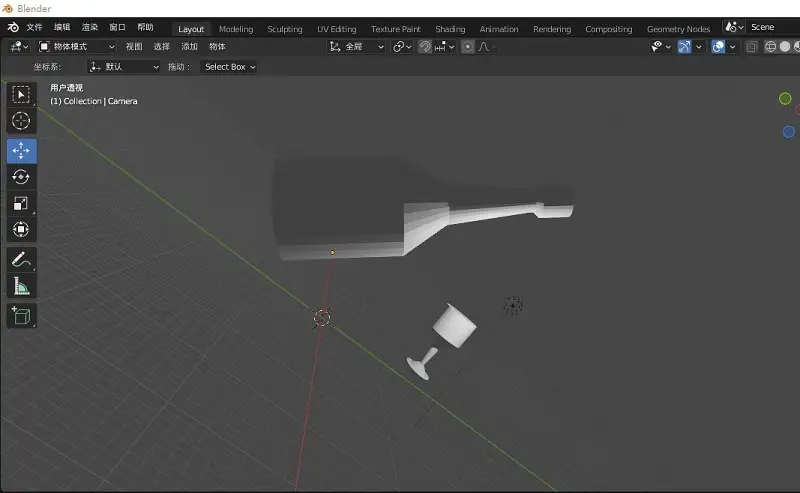The width and height of the screenshot is (800, 493).
Task: Expand the snapping options dropdown
Action: (x=444, y=47)
